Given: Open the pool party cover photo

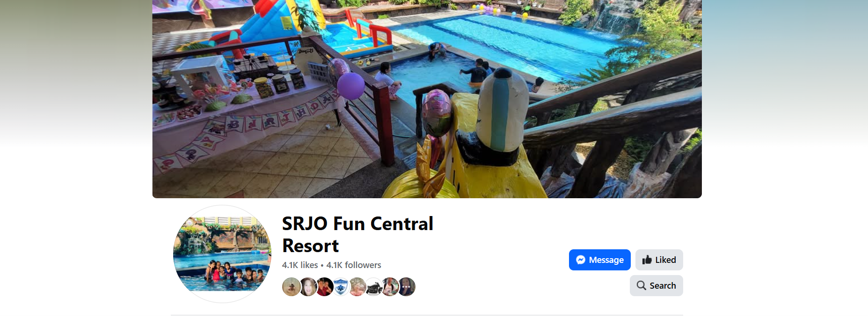Looking at the screenshot, I should click(x=427, y=99).
